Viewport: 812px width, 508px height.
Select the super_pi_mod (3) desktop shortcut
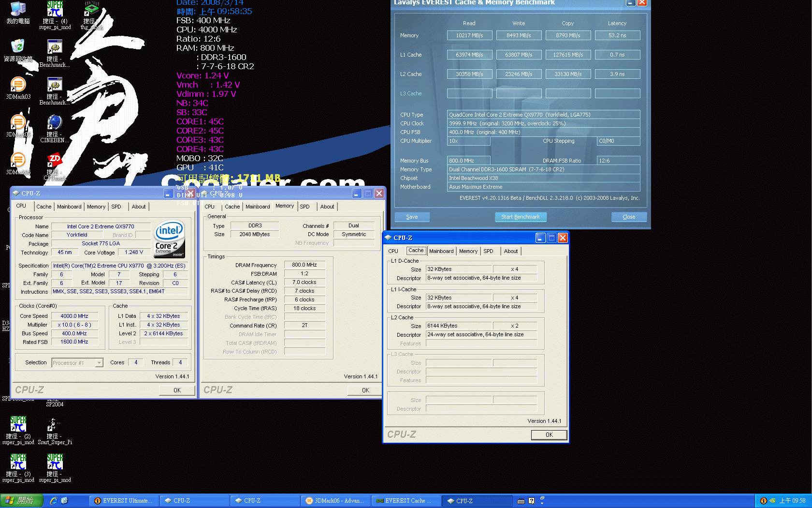tap(18, 468)
